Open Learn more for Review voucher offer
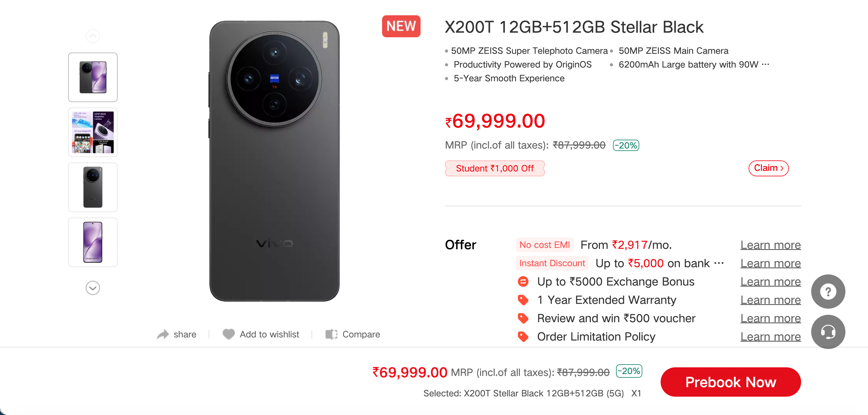 coord(770,318)
